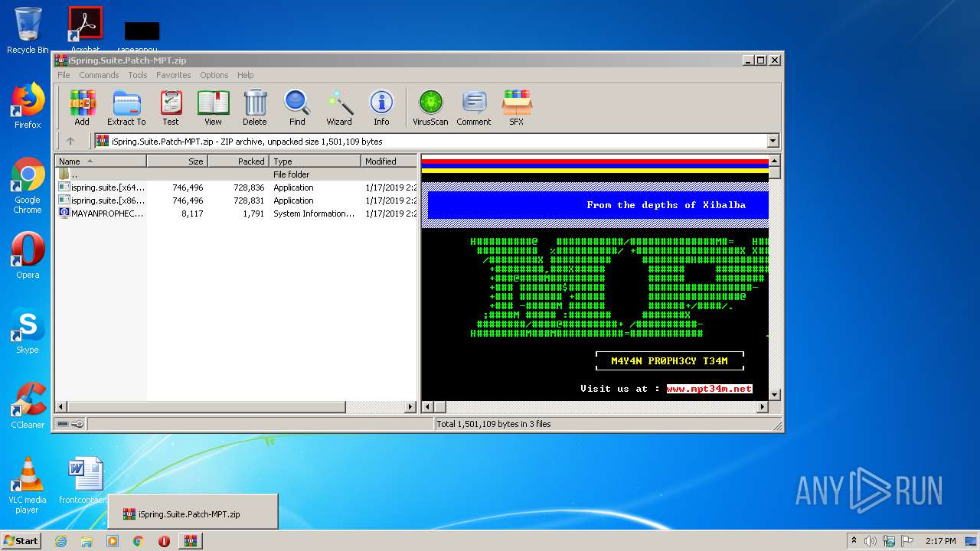This screenshot has width=980, height=551.
Task: Click the Extract To toolbar icon
Action: pyautogui.click(x=126, y=107)
